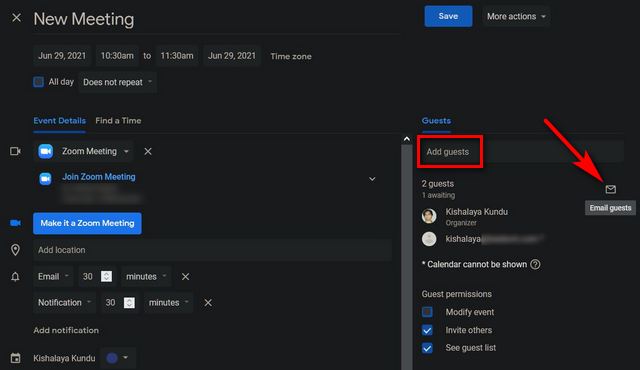Open the Join Zoom Meeting link
This screenshot has height=370, width=640.
tap(99, 177)
